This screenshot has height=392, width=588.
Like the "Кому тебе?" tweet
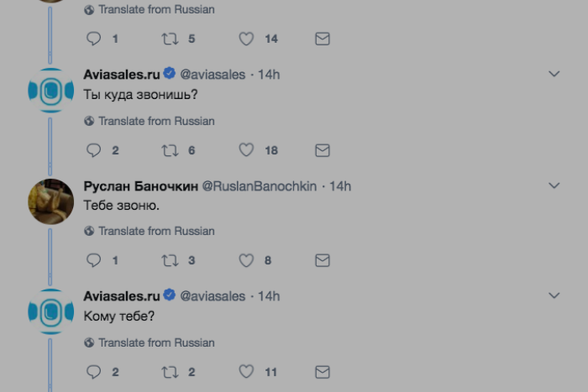[x=246, y=372]
